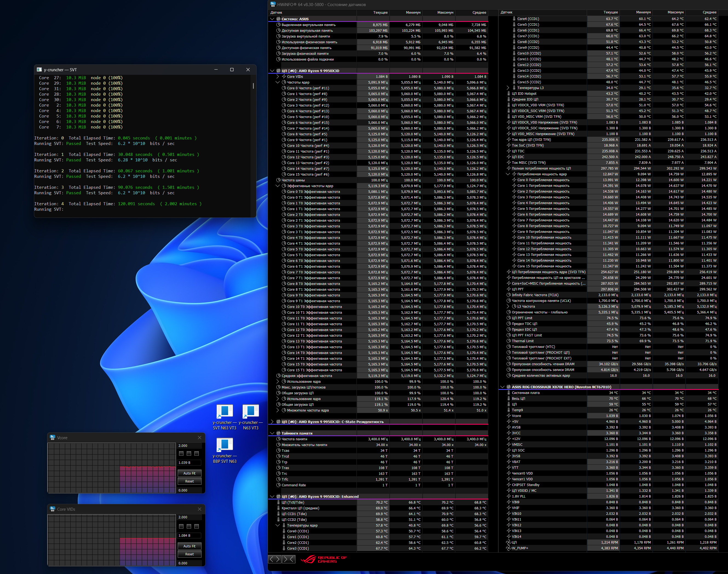
Task: Toggle the middle checkbox in the Vcore graph
Action: (189, 453)
